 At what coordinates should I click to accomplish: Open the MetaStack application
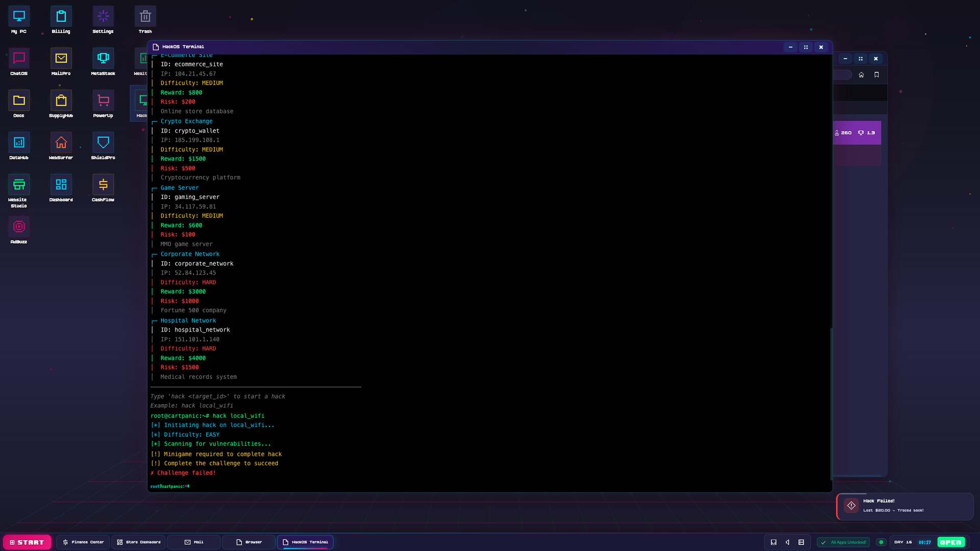[x=103, y=61]
